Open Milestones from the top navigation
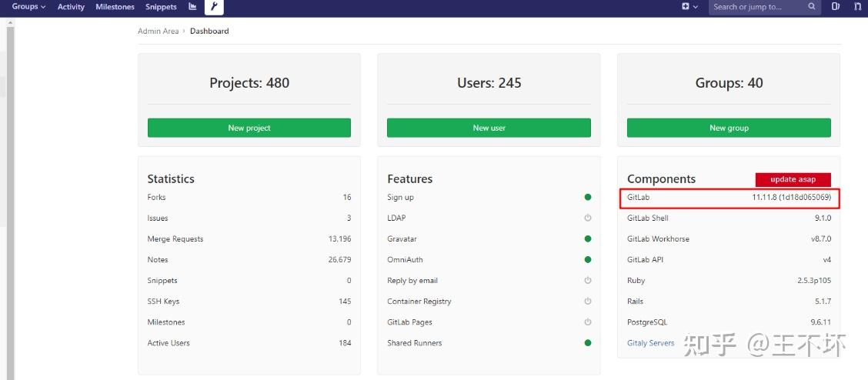Screen dimensions: 868x380 click(x=115, y=7)
